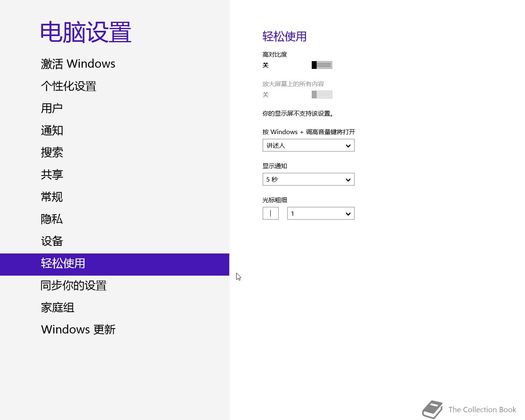
Task: Open Windows 更新 settings
Action: (x=114, y=329)
